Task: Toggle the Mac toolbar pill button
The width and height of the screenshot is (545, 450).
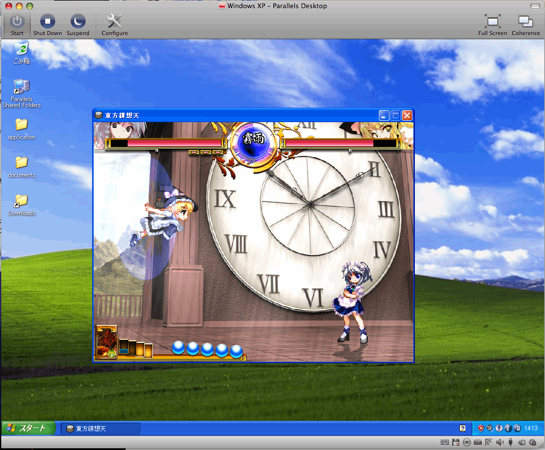Action: pos(536,6)
